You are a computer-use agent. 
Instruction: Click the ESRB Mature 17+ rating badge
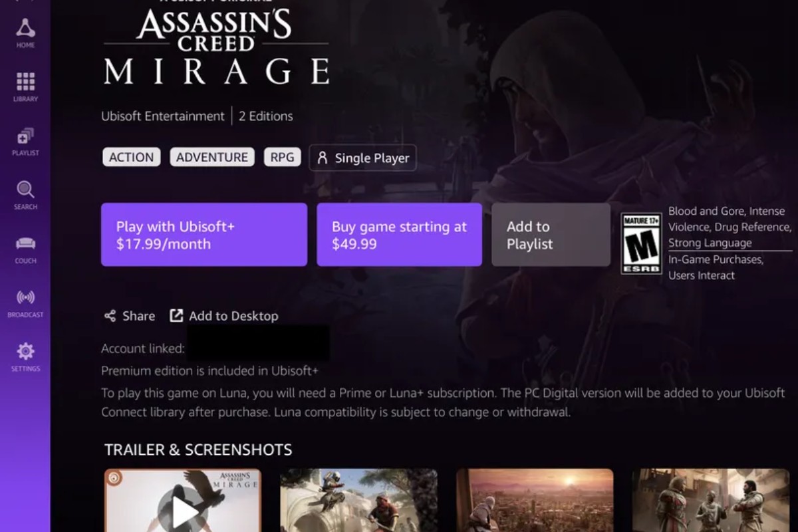click(641, 243)
